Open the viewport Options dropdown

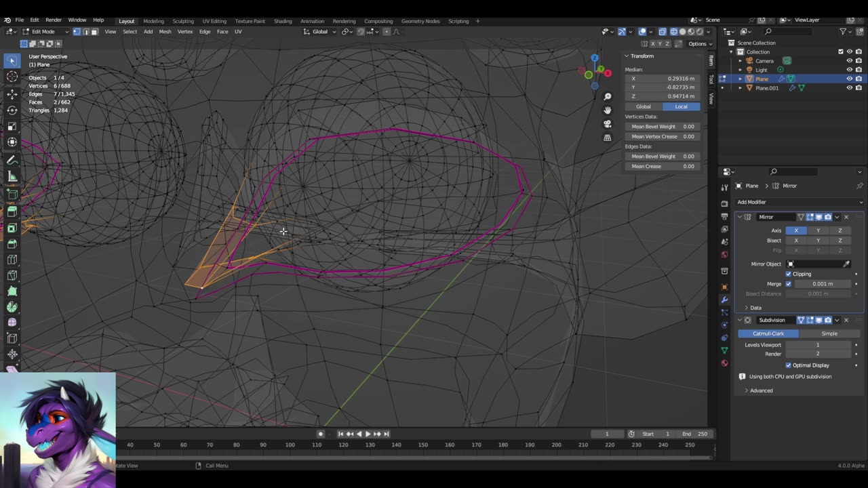pos(699,43)
